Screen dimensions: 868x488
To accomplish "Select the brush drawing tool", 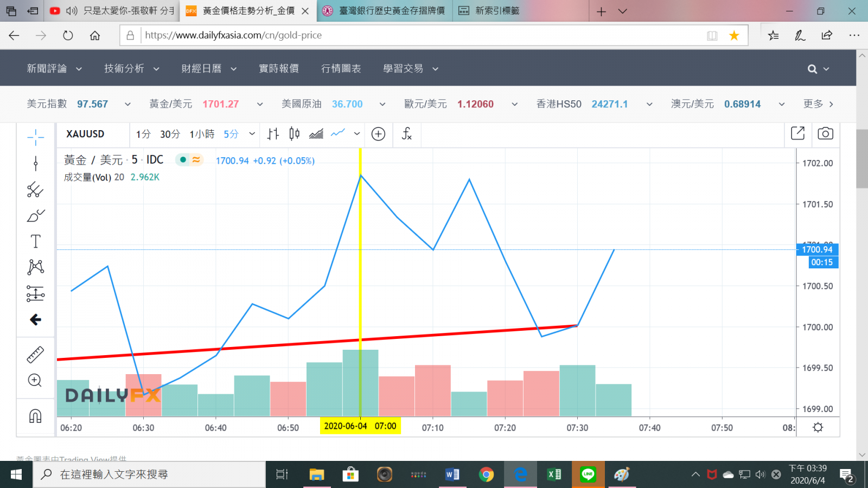I will click(x=35, y=215).
